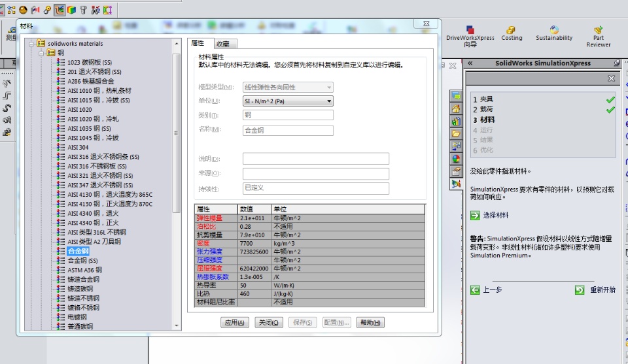
Task: Collapse SimulationXpress panel with double arrow
Action: point(470,63)
